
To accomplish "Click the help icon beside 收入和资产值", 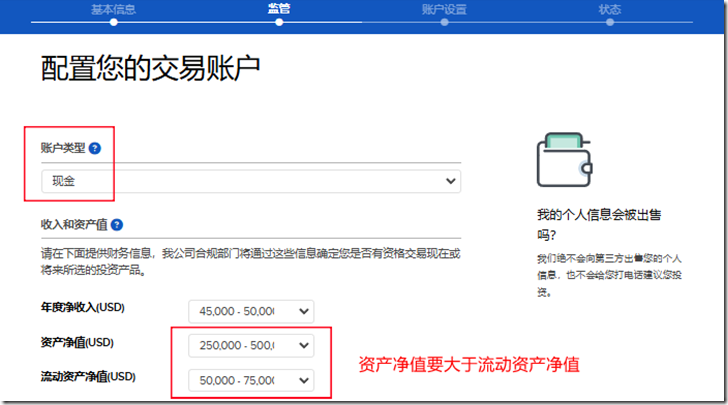I will click(117, 225).
